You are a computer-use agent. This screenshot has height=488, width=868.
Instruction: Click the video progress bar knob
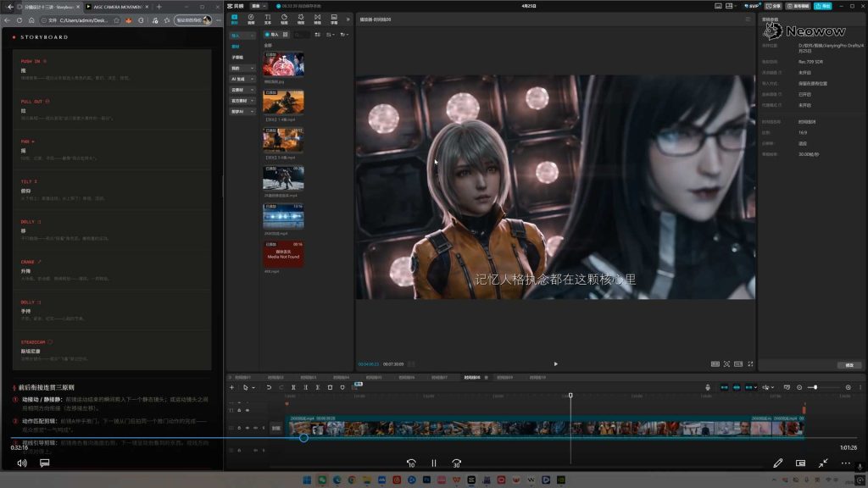coord(303,438)
